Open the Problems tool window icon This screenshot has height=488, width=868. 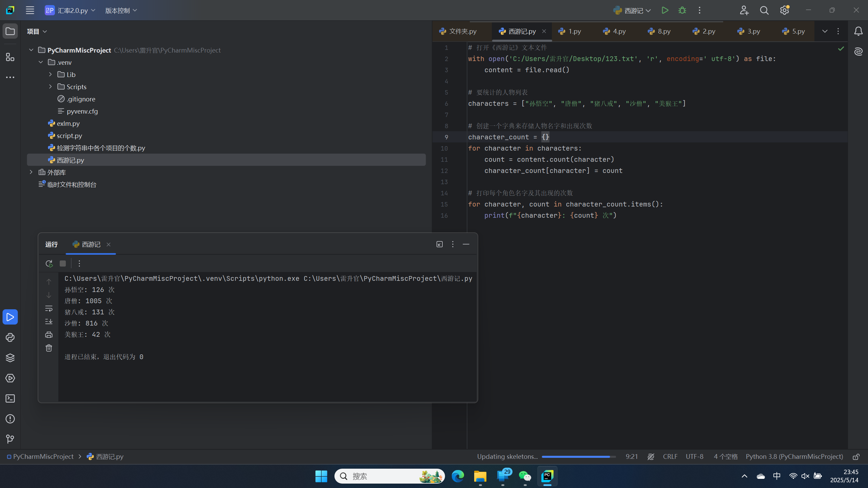click(x=10, y=419)
